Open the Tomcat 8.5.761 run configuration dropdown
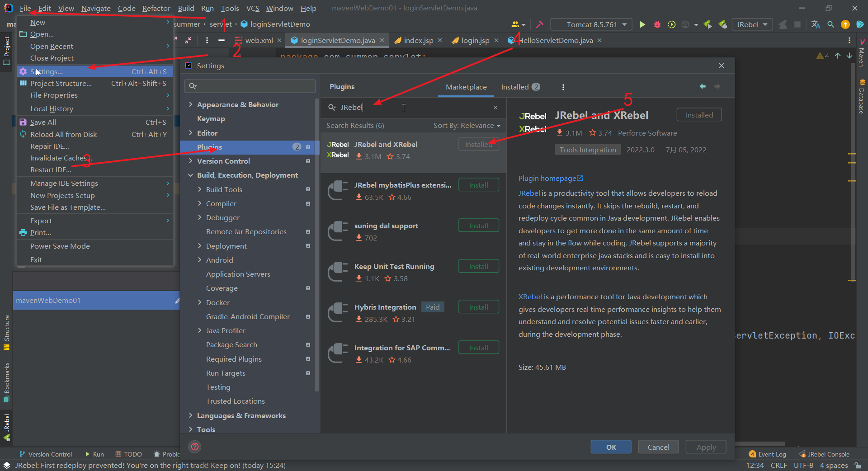Screen dimensions: 868x471 [x=592, y=24]
